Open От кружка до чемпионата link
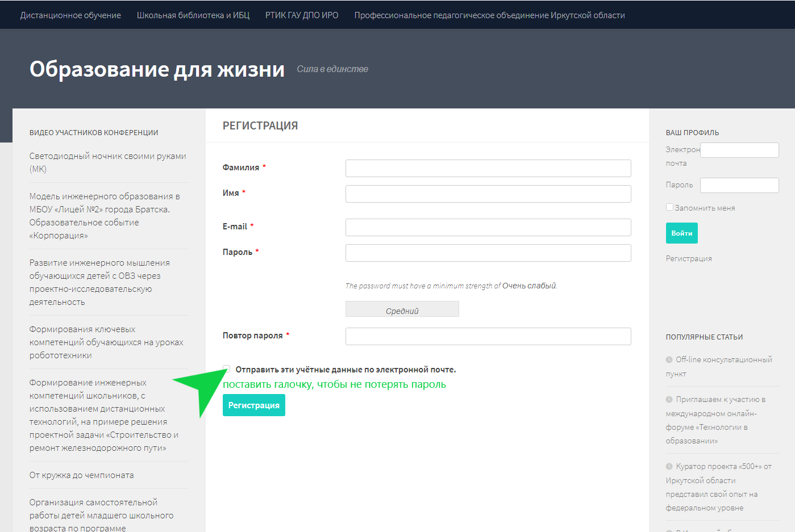The height and width of the screenshot is (532, 795). point(82,475)
